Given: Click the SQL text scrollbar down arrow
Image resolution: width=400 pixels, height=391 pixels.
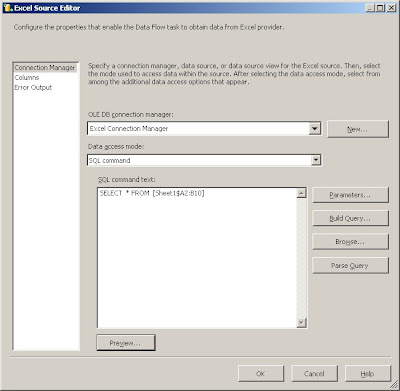Looking at the screenshot, I should coord(301,322).
